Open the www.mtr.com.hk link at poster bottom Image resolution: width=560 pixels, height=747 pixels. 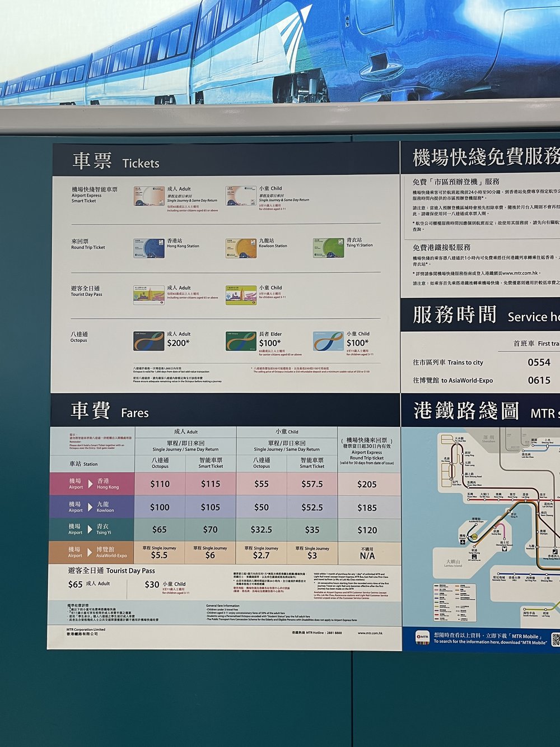[x=370, y=633]
